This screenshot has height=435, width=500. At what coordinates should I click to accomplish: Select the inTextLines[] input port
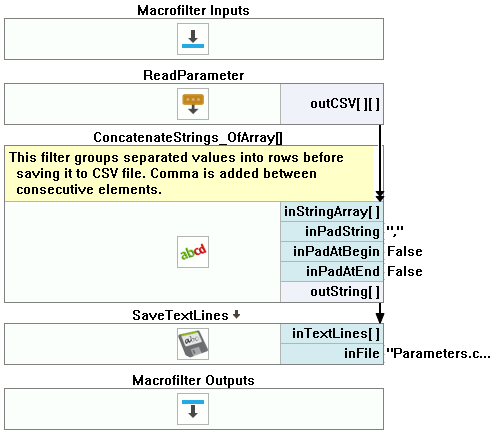pos(332,334)
